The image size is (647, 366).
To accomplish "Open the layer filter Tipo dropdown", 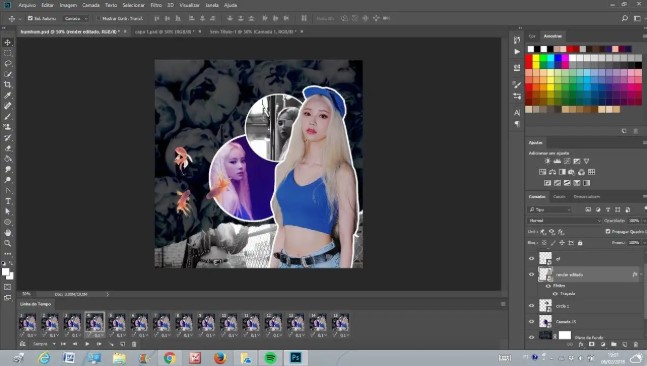I will pos(550,210).
